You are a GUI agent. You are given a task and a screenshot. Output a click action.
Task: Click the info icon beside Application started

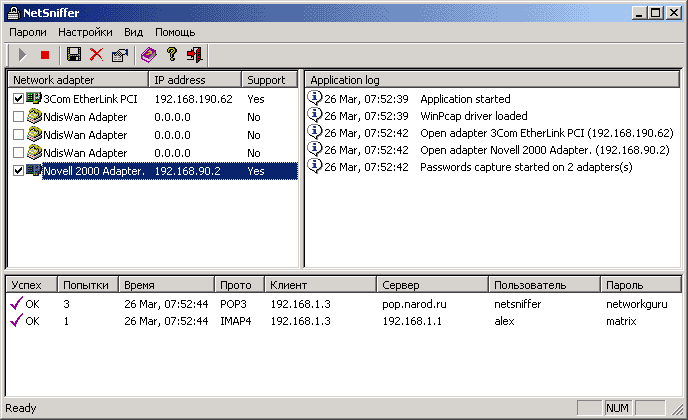(314, 97)
